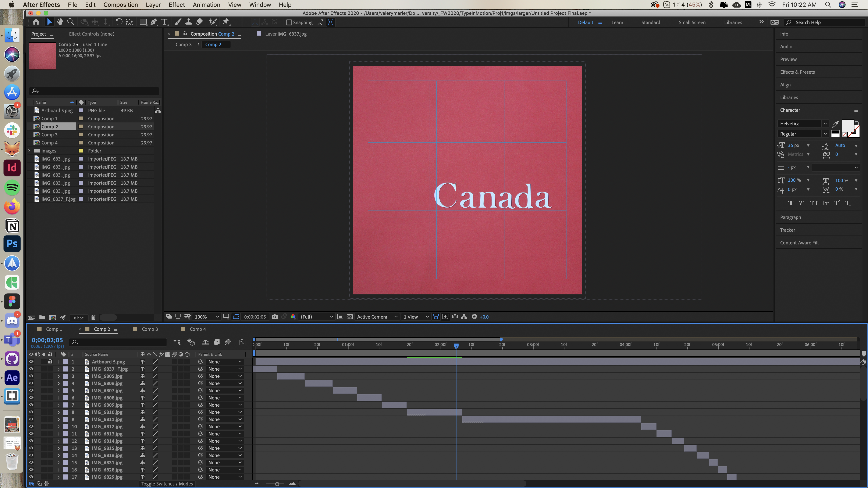Open the Active Camera dropdown

tap(377, 317)
